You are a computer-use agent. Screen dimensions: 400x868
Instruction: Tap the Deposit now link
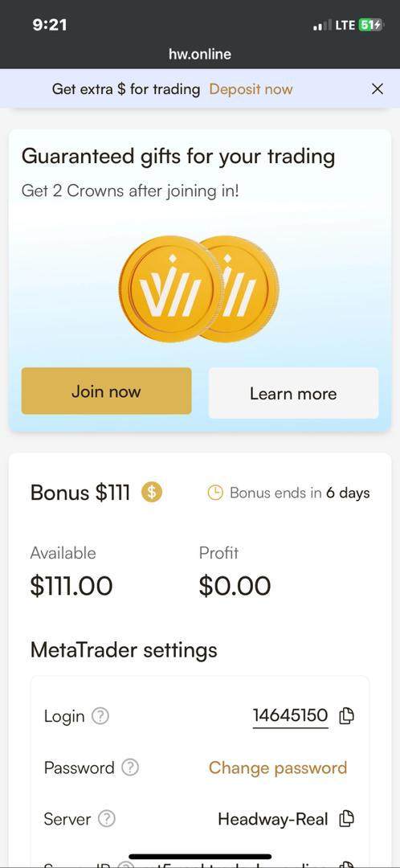click(x=251, y=88)
